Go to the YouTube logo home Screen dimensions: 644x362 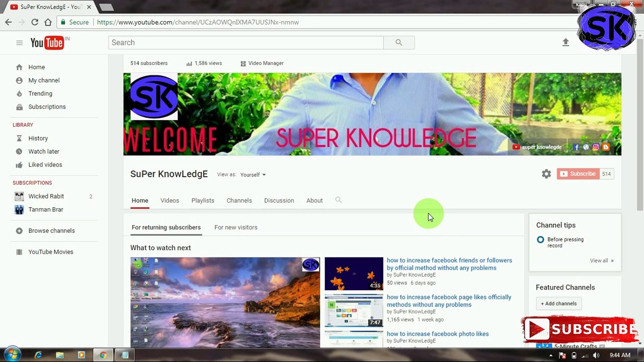pos(47,43)
